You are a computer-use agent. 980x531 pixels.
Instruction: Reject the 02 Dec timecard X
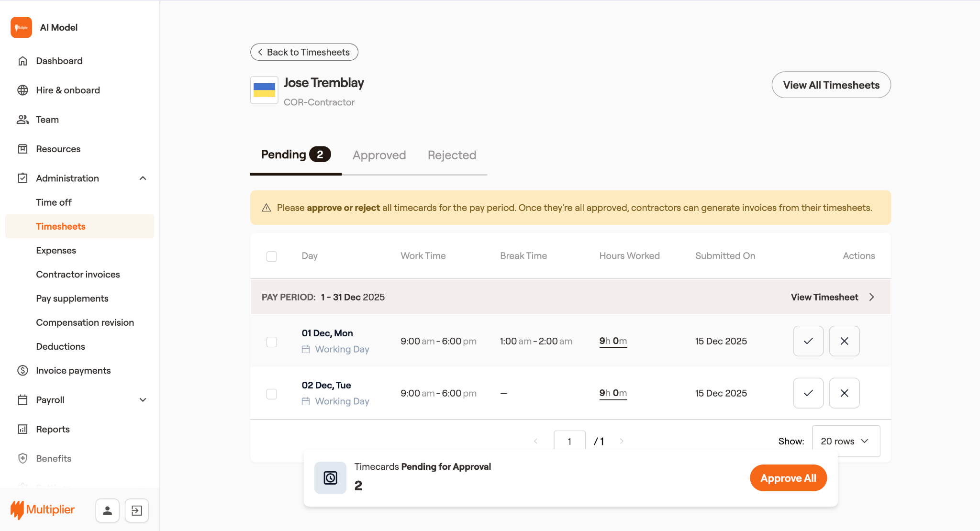pyautogui.click(x=844, y=393)
